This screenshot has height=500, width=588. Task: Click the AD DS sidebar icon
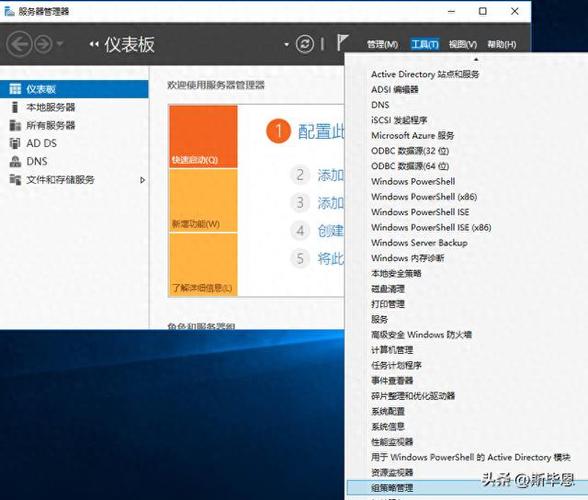[15, 143]
